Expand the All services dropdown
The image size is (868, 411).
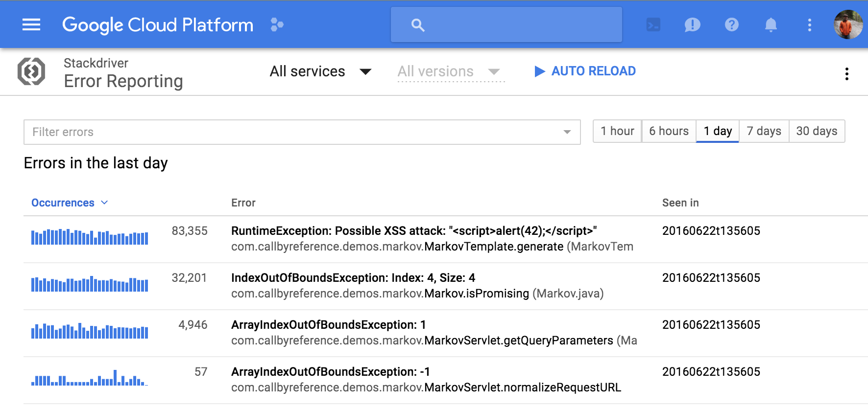pos(320,71)
